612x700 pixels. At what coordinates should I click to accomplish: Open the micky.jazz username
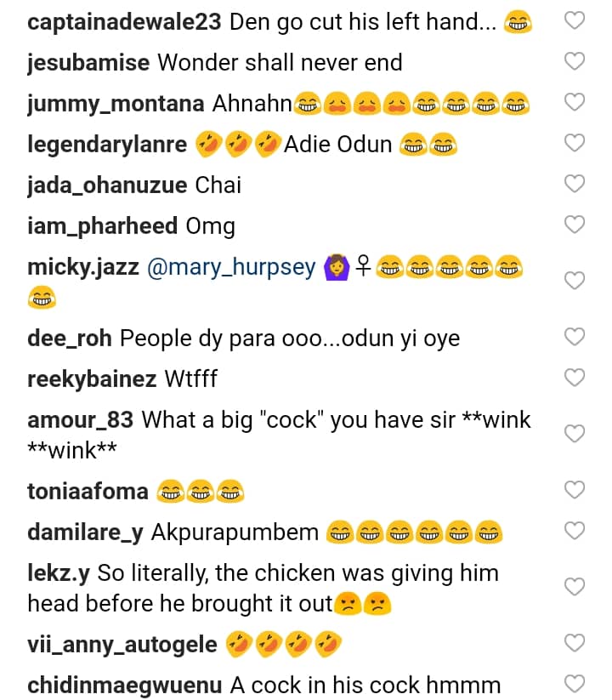pyautogui.click(x=83, y=268)
